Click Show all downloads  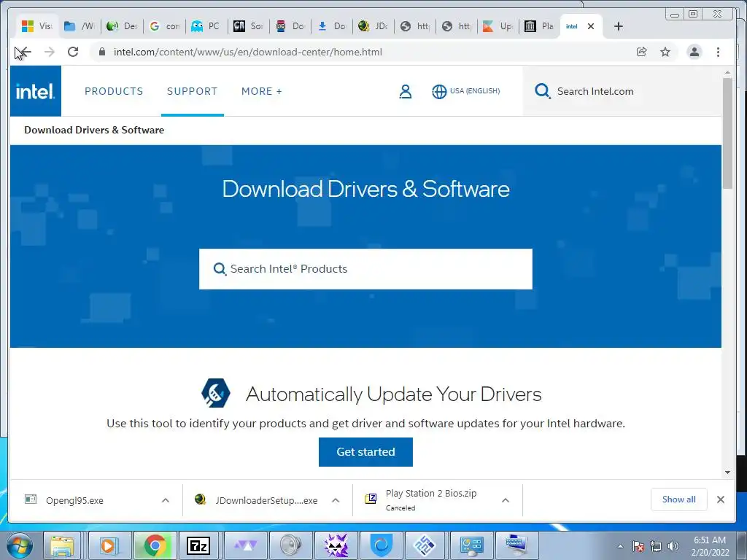tap(678, 499)
